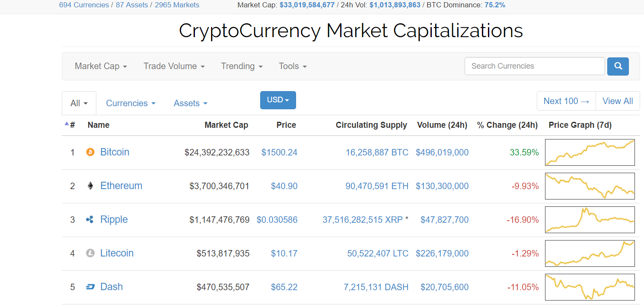
Task: Click the Ripple logo icon
Action: [90, 219]
